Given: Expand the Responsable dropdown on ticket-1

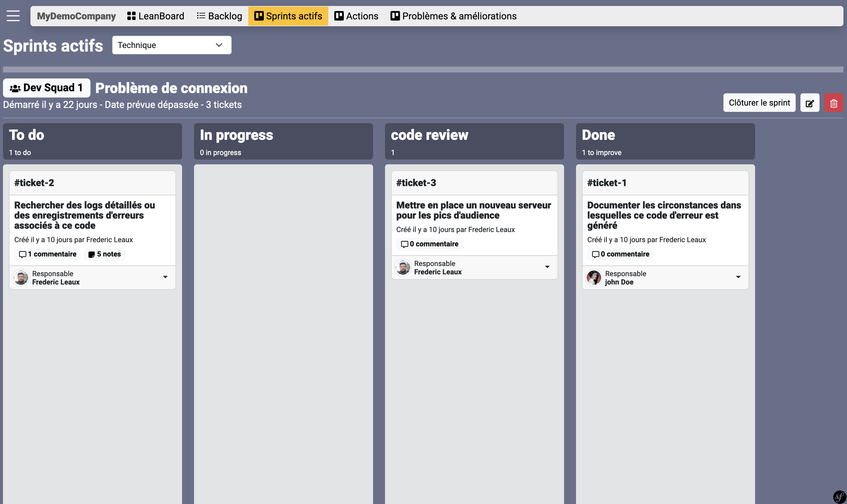Looking at the screenshot, I should pos(738,277).
